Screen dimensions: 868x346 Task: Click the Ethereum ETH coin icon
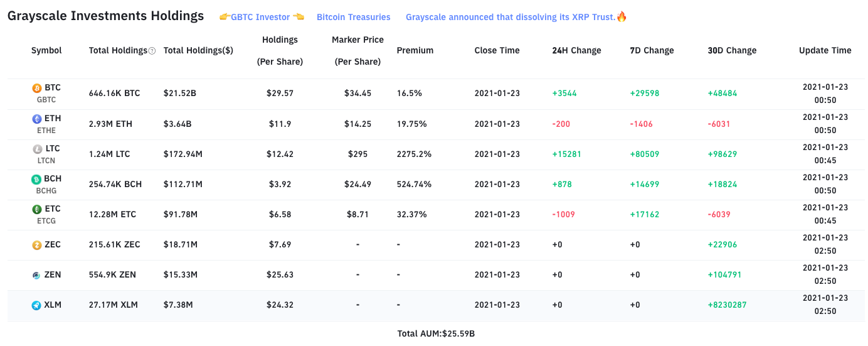[36, 119]
